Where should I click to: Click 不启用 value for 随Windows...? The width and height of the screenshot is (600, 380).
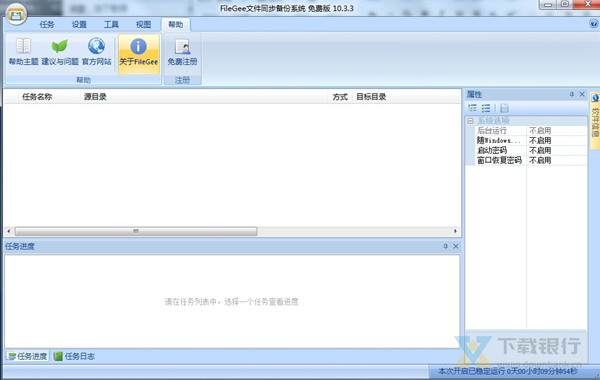(540, 140)
